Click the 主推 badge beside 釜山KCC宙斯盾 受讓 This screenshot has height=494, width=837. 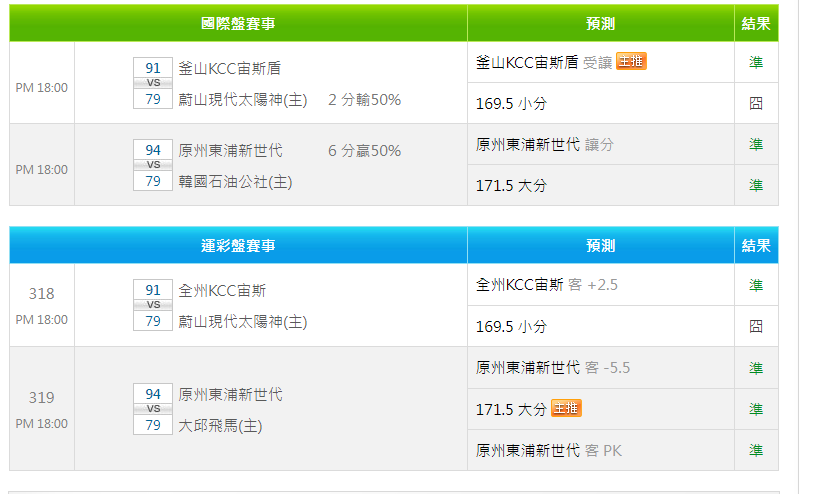631,61
